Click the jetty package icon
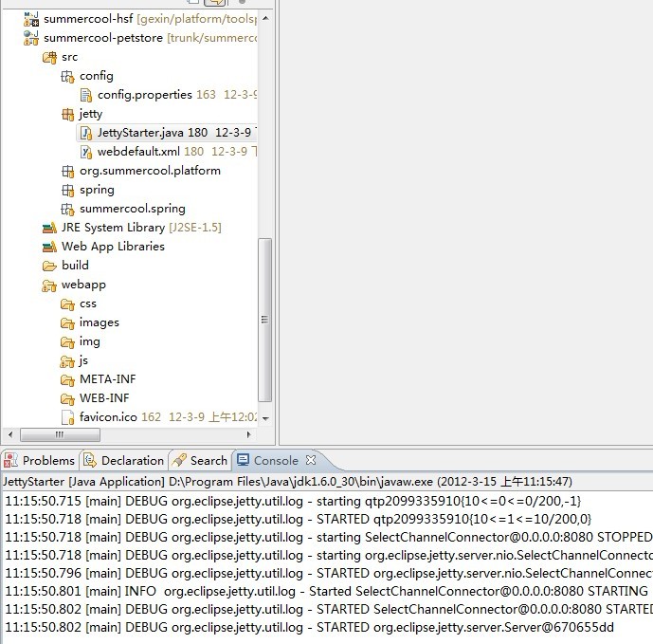The image size is (653, 644). coord(67,114)
